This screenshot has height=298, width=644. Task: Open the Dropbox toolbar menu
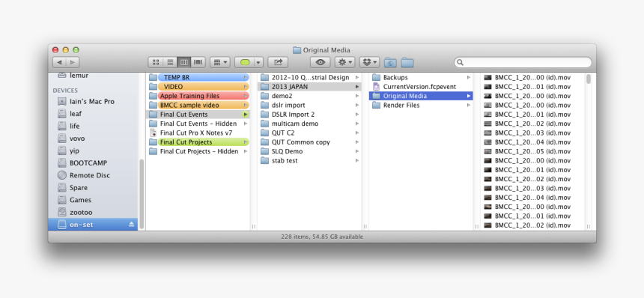(x=370, y=62)
